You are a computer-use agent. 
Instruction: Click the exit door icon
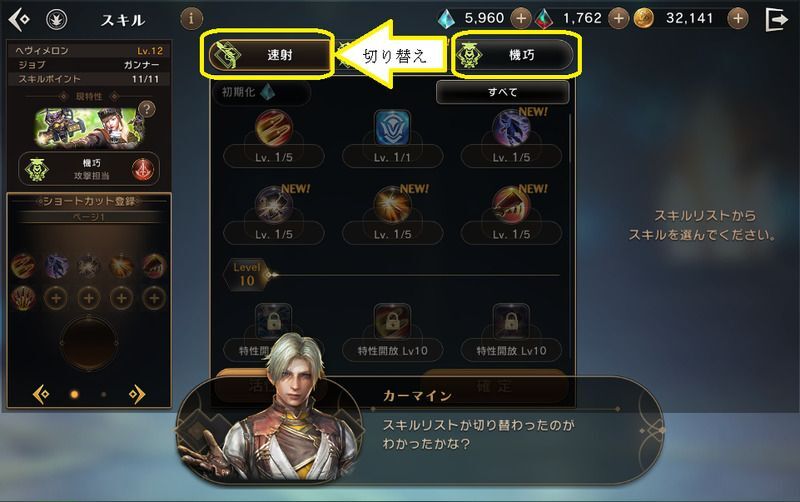[x=777, y=20]
